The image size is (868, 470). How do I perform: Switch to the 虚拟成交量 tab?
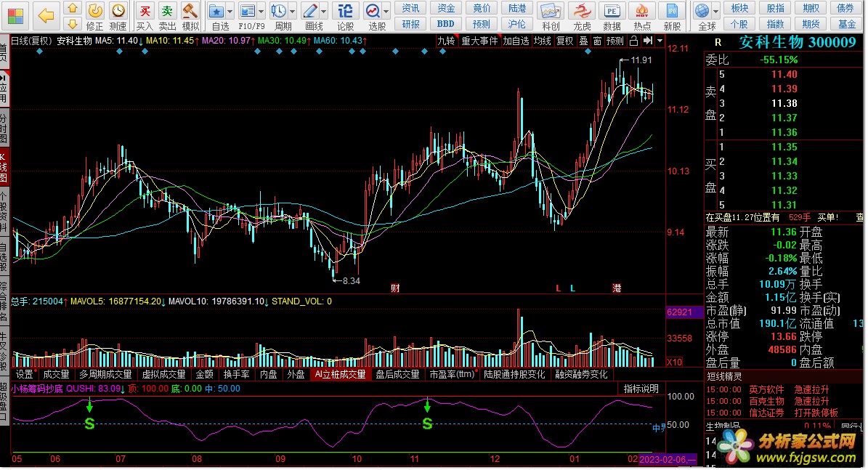pyautogui.click(x=163, y=375)
